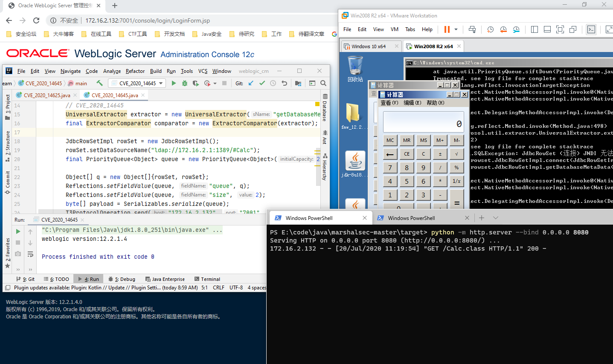The image size is (613, 364).
Task: Toggle the tool window quick-access button
Action: pos(7,288)
